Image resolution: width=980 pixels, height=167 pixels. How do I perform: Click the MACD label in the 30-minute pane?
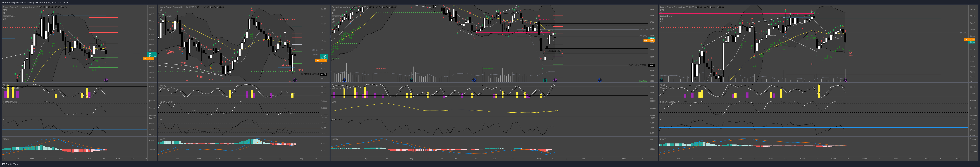coord(663,139)
